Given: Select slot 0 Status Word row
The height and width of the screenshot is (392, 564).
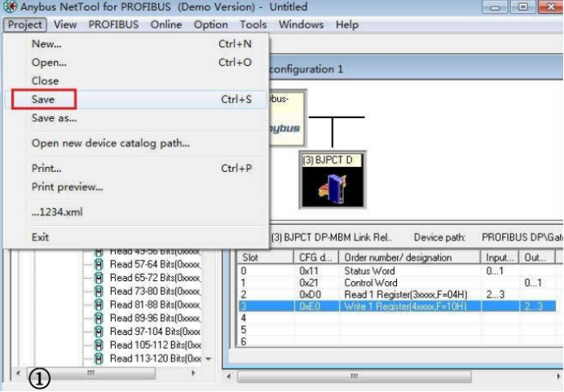Looking at the screenshot, I should pos(397,271).
